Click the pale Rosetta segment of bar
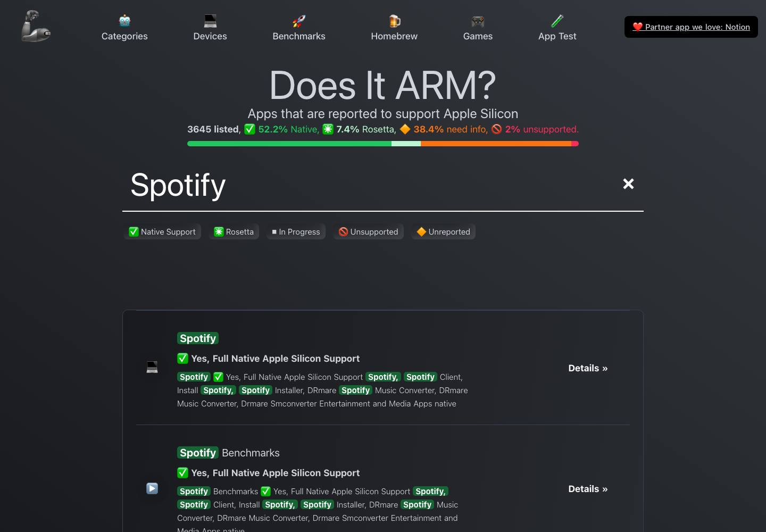766x532 pixels. click(x=406, y=144)
